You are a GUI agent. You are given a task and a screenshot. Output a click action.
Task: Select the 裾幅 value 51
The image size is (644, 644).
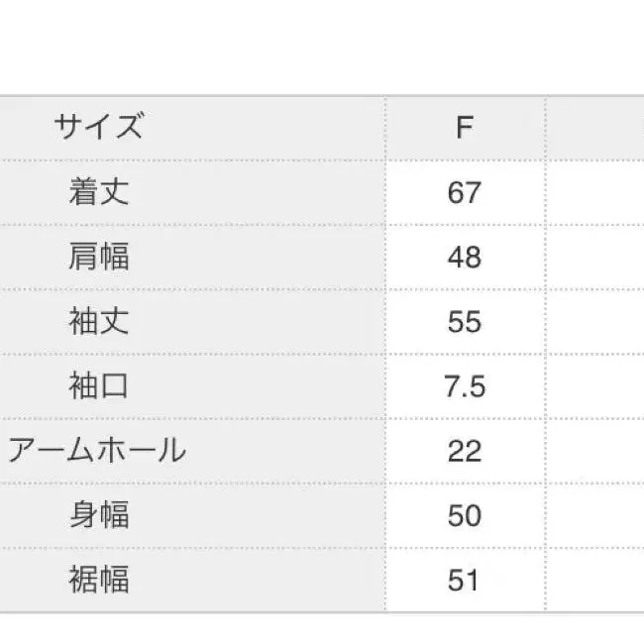[464, 580]
